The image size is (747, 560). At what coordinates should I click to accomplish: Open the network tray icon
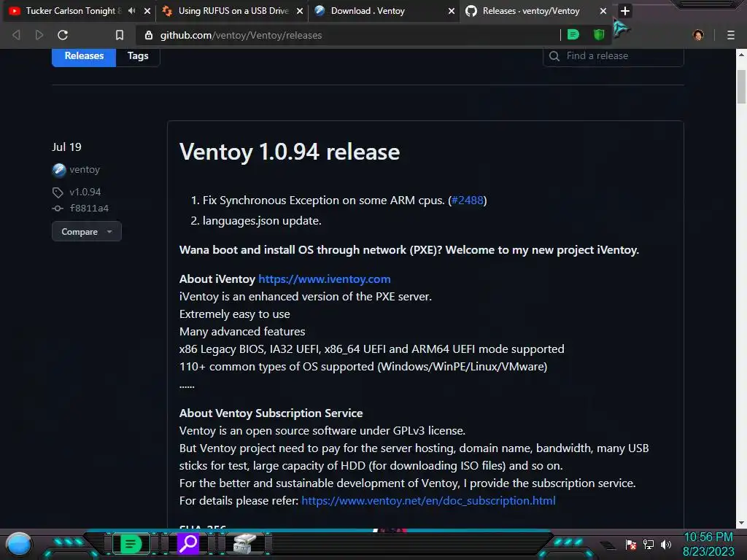click(649, 544)
